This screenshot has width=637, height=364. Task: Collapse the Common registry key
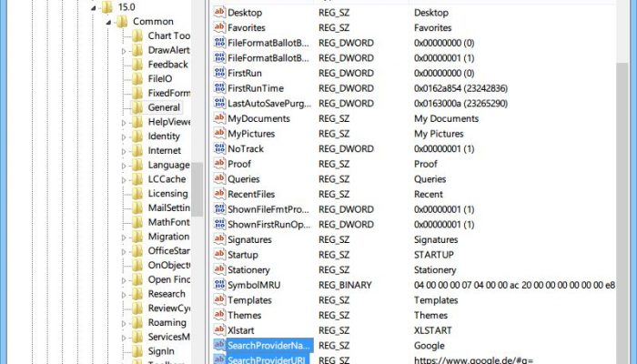(x=108, y=22)
